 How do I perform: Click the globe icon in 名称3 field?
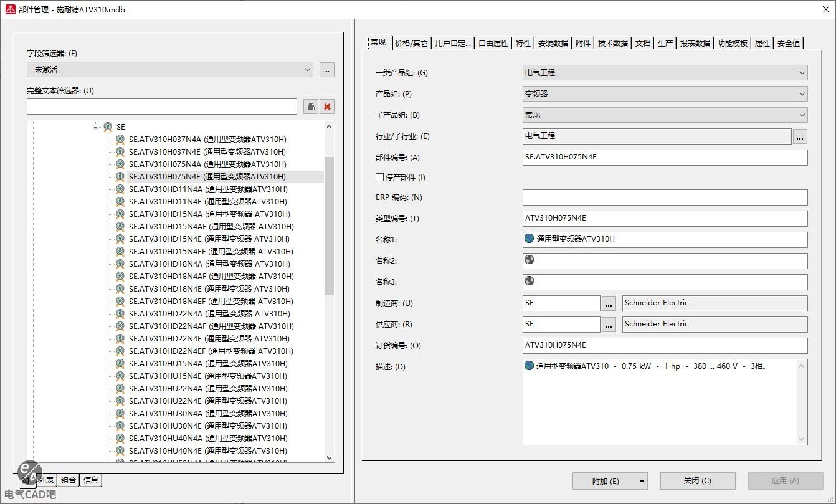[530, 281]
